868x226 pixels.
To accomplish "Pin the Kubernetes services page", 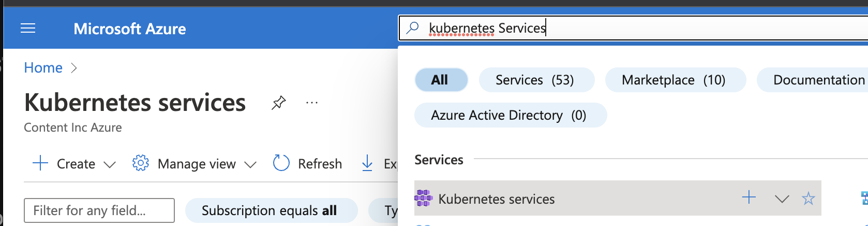I will click(279, 103).
